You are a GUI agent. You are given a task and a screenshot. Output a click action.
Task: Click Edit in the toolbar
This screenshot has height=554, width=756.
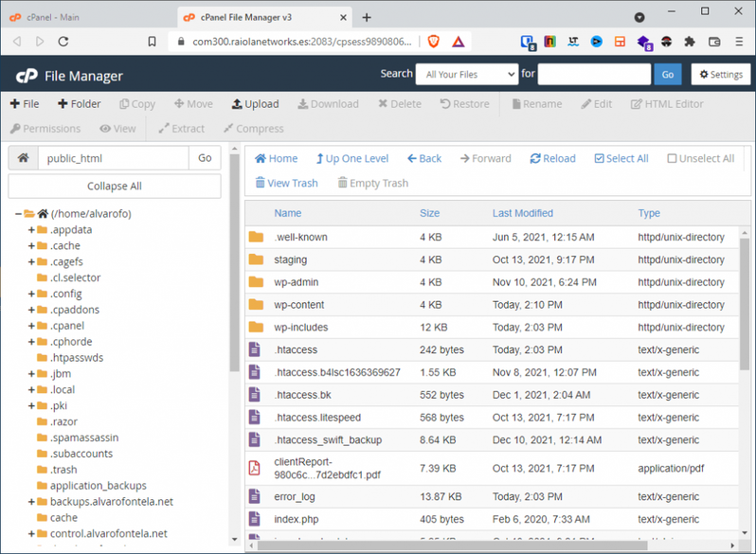coord(597,103)
